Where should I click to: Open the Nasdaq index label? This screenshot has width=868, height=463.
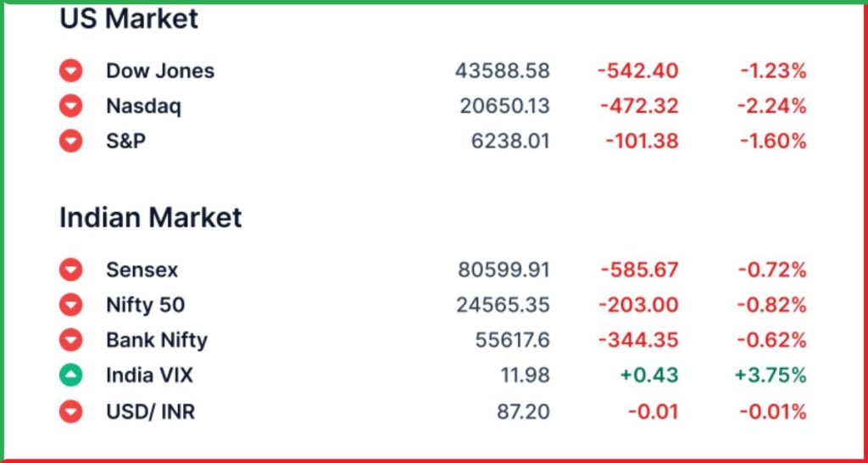tap(143, 106)
